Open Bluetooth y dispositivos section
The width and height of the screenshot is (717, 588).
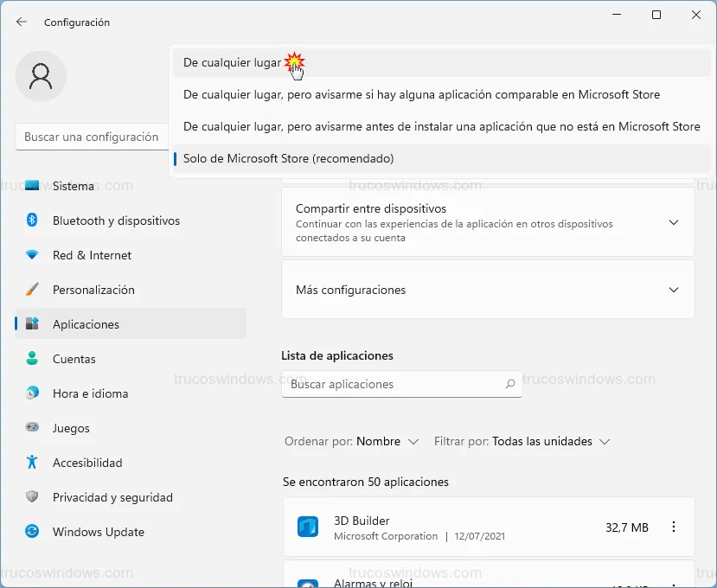click(x=116, y=220)
